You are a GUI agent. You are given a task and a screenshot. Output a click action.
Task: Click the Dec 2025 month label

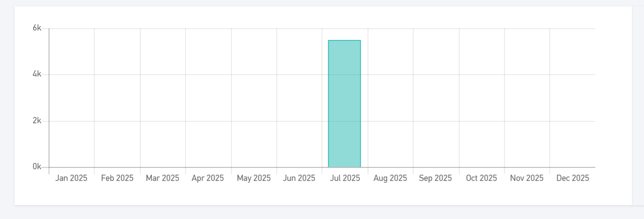[572, 178]
